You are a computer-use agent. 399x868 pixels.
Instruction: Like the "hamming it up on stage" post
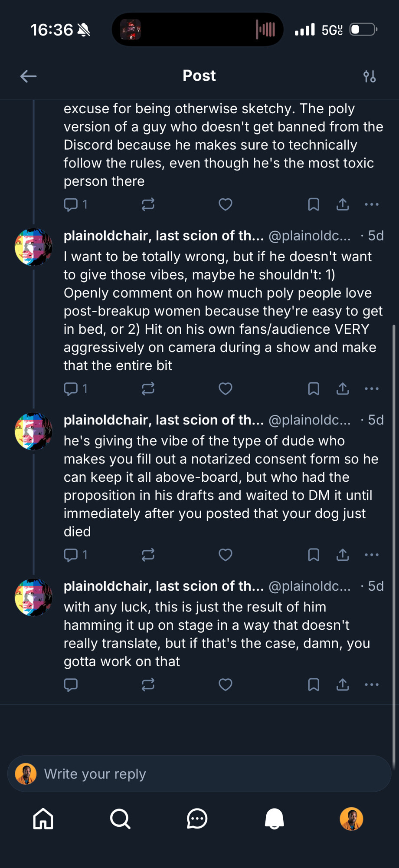225,684
